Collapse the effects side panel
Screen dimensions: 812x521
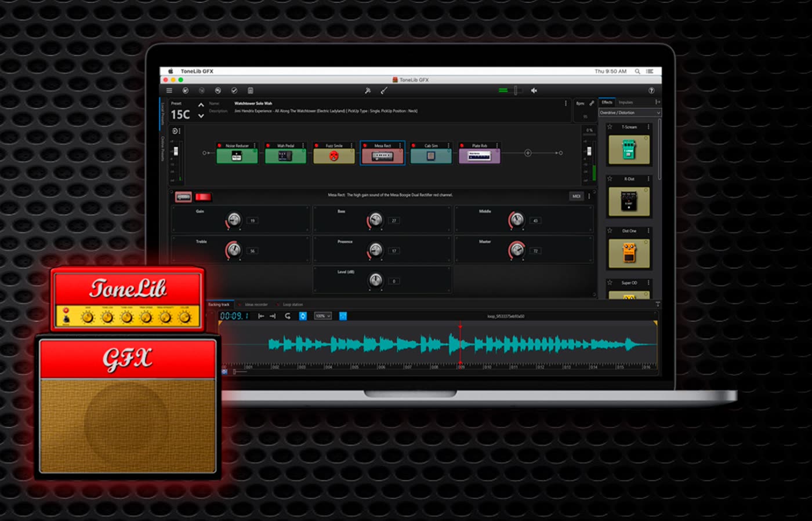coord(658,102)
